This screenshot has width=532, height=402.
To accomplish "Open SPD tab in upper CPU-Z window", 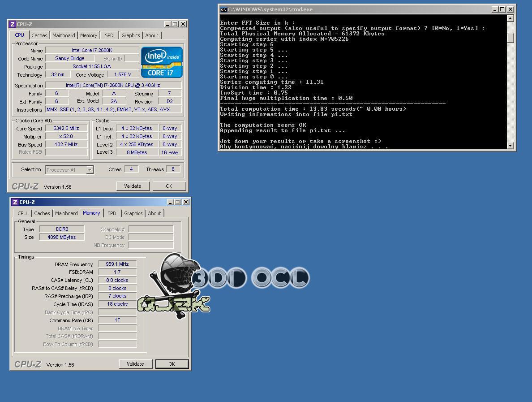I will (109, 35).
